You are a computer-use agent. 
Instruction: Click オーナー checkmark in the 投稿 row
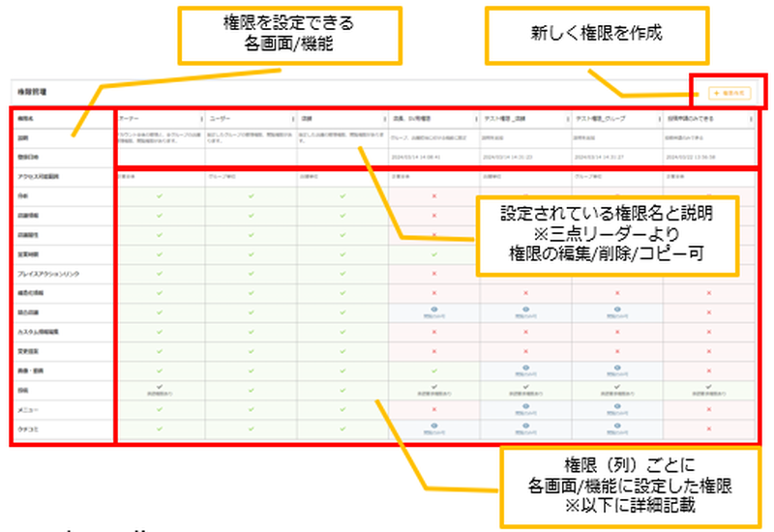coord(160,386)
